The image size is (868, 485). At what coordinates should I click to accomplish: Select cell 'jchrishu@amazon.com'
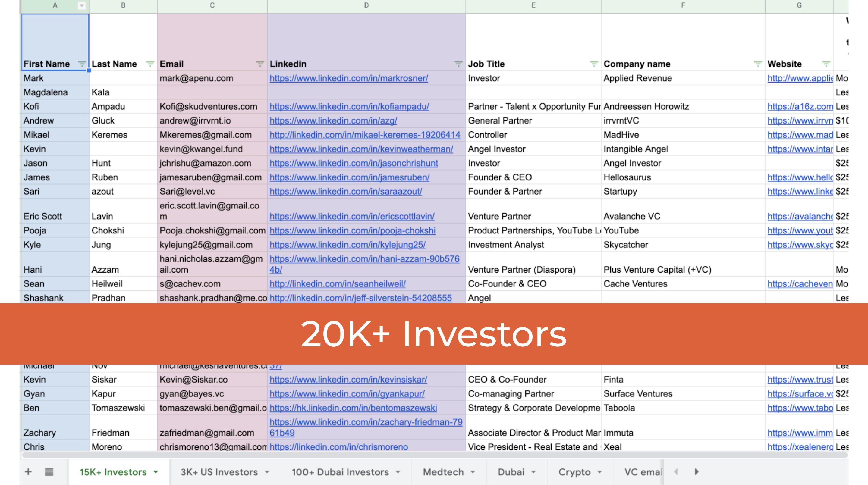[x=212, y=163]
